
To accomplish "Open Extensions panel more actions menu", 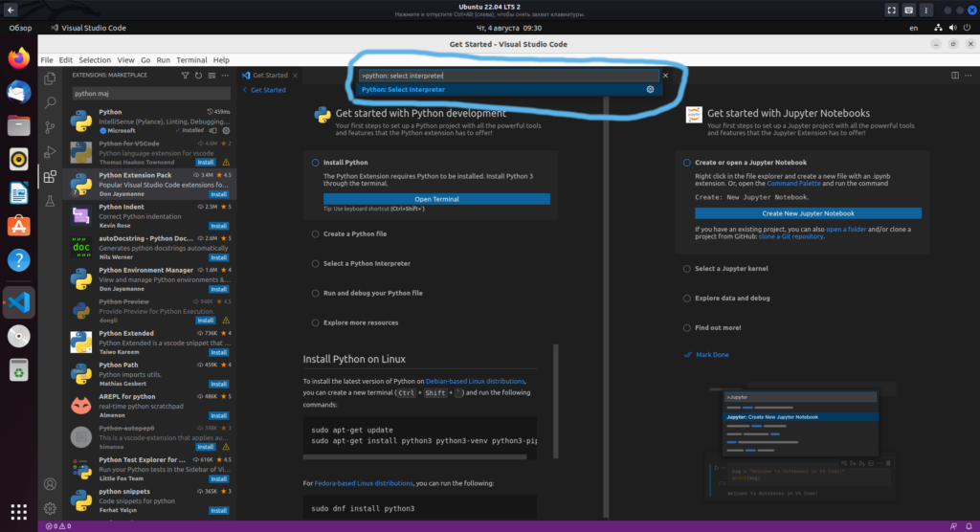I will click(x=225, y=75).
